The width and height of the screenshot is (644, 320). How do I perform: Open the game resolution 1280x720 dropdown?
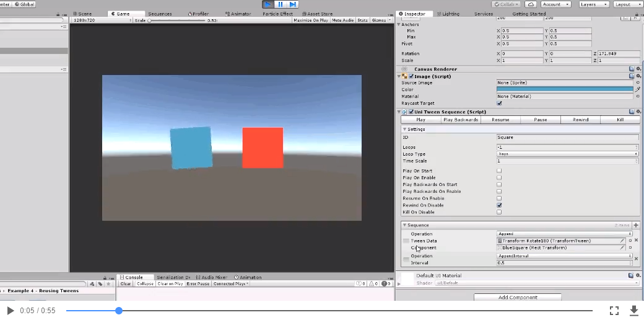pyautogui.click(x=102, y=20)
